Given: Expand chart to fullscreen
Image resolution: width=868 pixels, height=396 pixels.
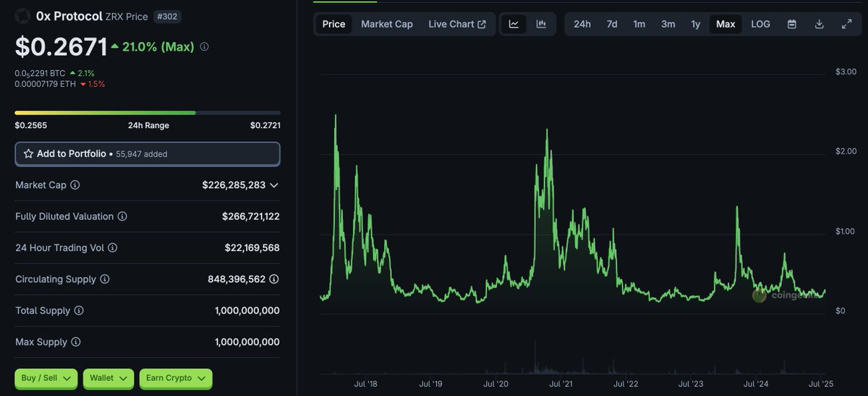Looking at the screenshot, I should pos(847,24).
